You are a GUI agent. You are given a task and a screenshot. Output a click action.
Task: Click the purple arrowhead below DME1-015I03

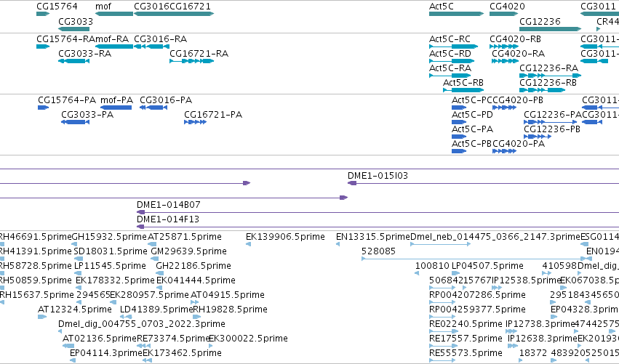point(352,183)
